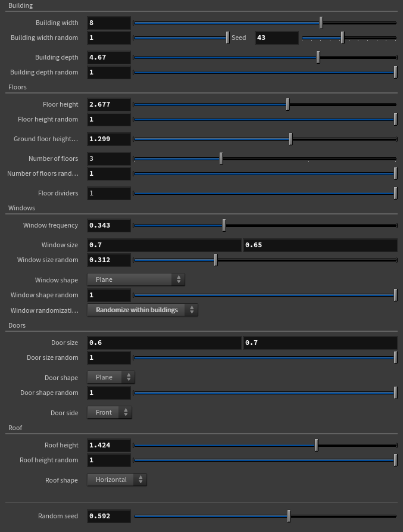The height and width of the screenshot is (532, 403).
Task: Open the Window shape dropdown
Action: click(136, 279)
